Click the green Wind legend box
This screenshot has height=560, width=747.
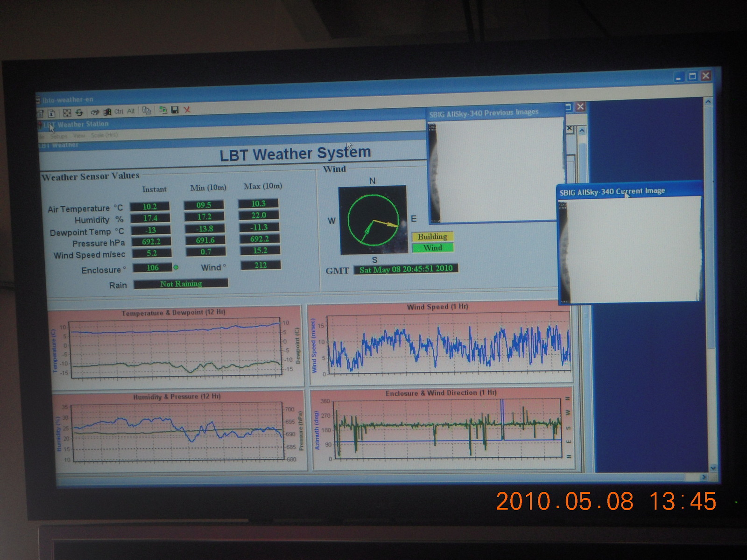pyautogui.click(x=432, y=248)
